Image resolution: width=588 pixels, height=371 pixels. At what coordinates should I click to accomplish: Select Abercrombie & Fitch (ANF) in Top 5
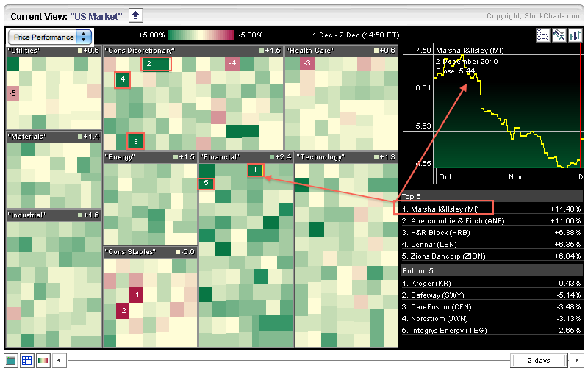click(491, 220)
